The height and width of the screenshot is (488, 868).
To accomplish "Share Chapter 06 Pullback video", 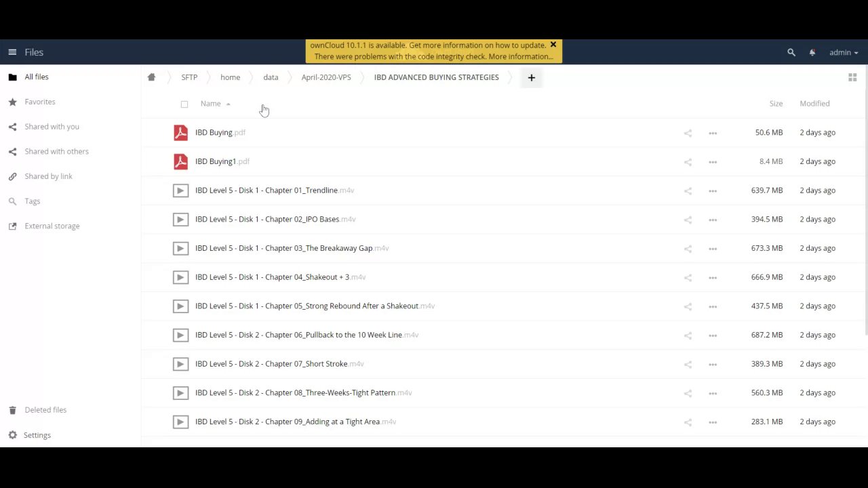I will 688,335.
